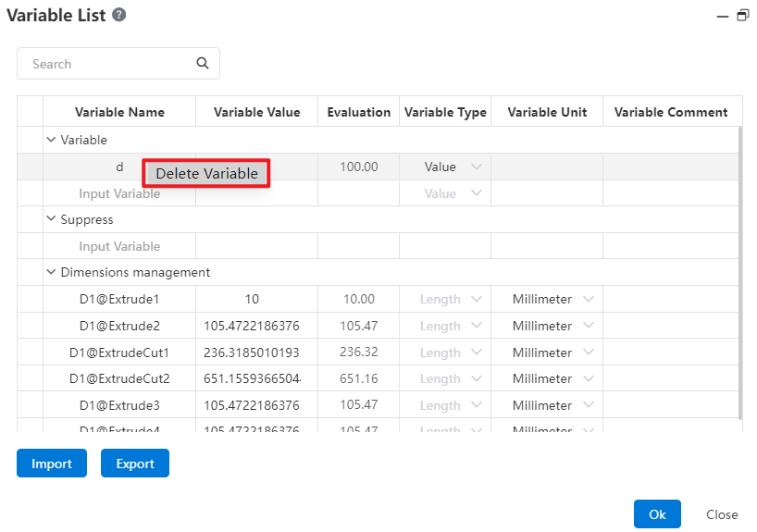
Task: Click Close to dismiss the dialog
Action: 722,514
